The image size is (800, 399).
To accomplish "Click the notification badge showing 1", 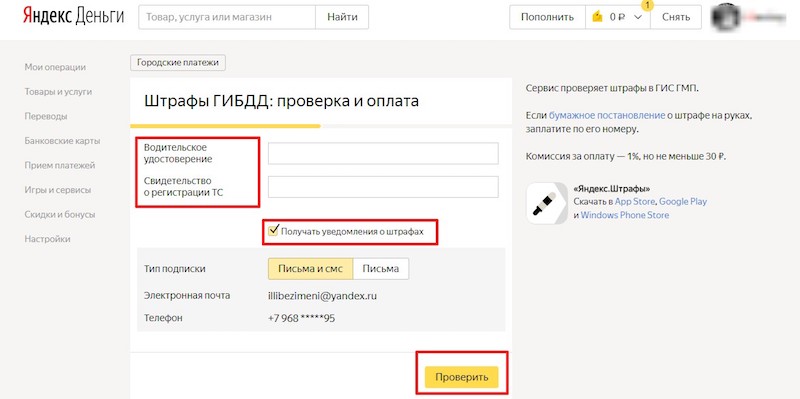I will [x=648, y=6].
